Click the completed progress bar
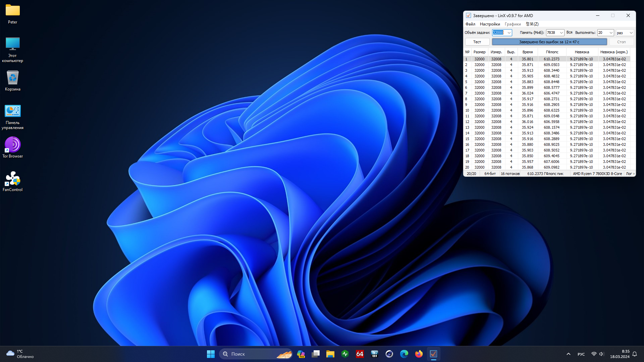Screen dimensions: 644x362 click(549, 42)
